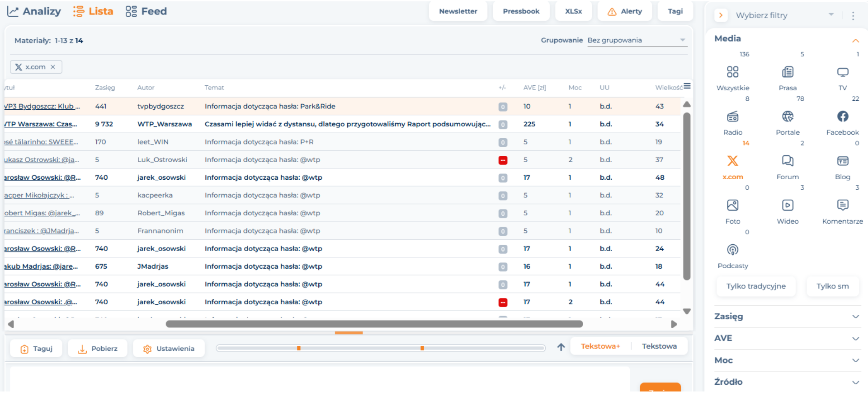Click the Taguj button

pos(36,349)
